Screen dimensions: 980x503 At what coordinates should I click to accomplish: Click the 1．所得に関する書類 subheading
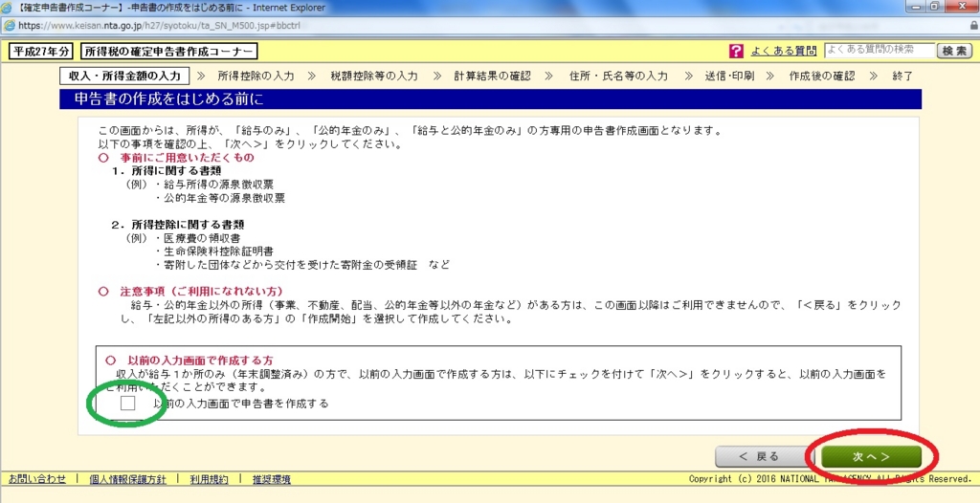click(167, 170)
